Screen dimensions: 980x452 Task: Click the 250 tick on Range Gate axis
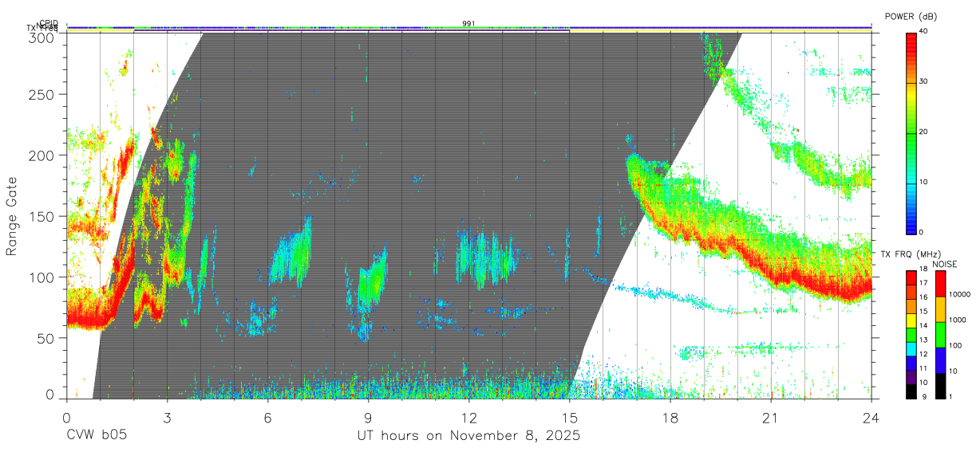click(42, 94)
